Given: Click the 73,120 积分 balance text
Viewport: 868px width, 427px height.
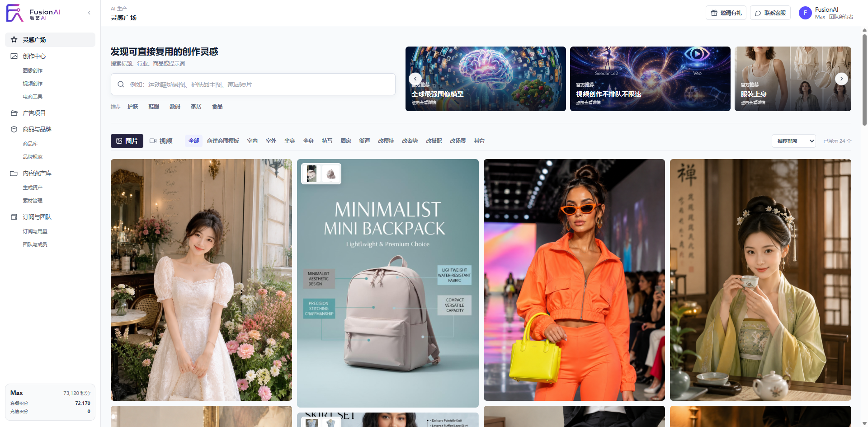Looking at the screenshot, I should (77, 393).
